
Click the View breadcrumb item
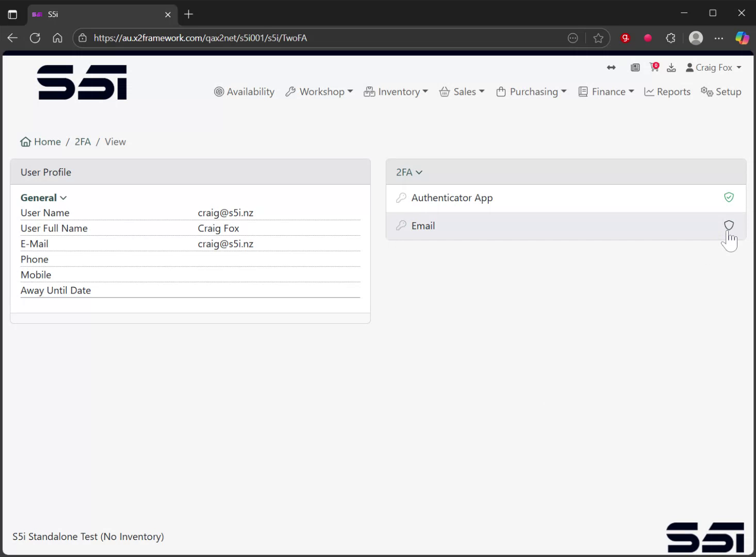point(115,142)
